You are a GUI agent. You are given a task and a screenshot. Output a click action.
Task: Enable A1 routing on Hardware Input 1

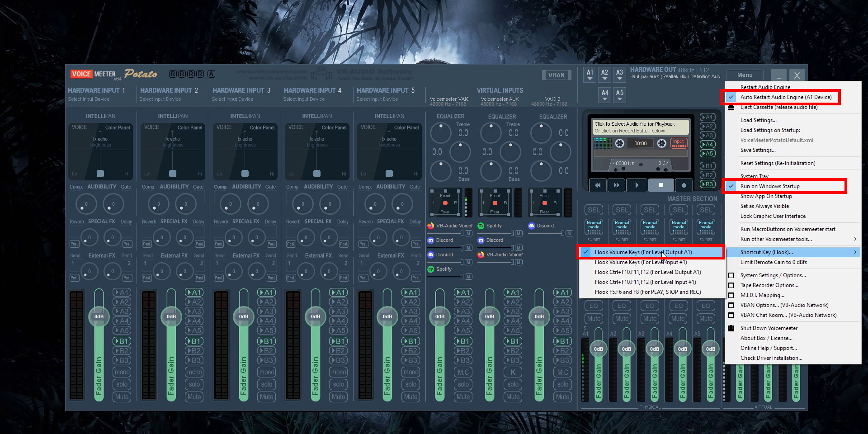click(122, 292)
